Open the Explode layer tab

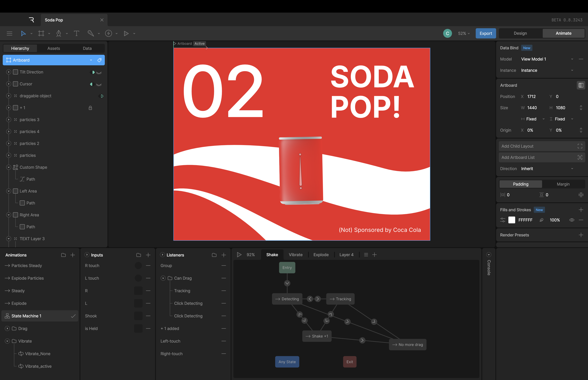coord(321,255)
